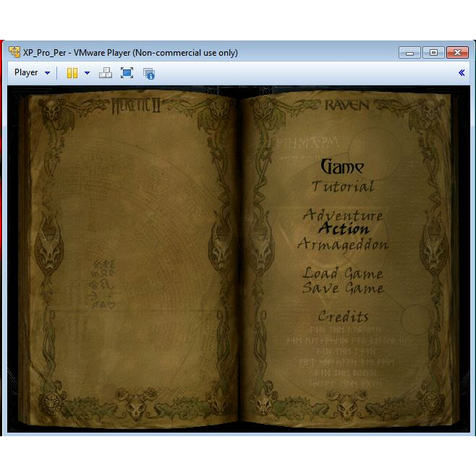Click the Unity mode icon
476x476 pixels.
pyautogui.click(x=149, y=73)
